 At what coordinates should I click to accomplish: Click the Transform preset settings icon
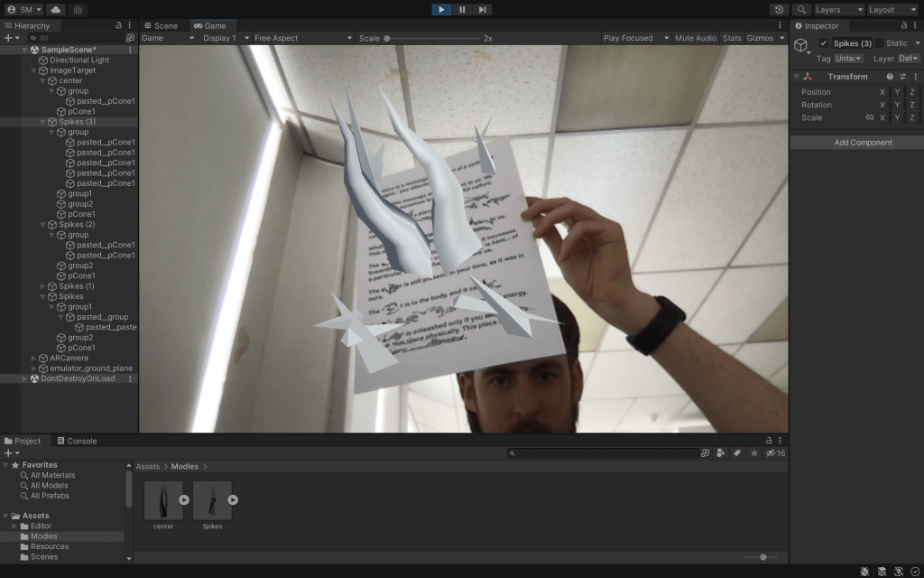[902, 77]
